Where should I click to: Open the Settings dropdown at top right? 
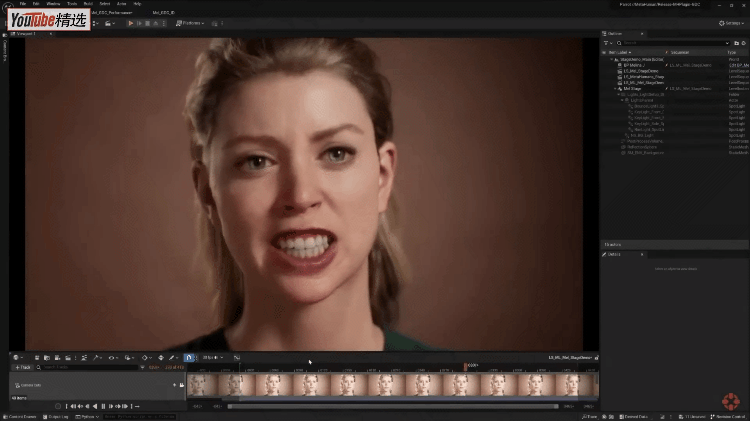(x=731, y=23)
